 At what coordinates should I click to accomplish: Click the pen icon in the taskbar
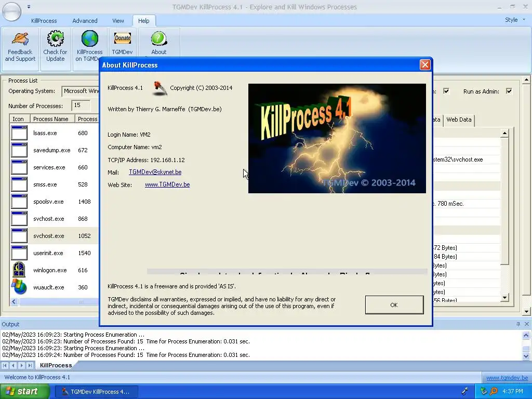click(x=465, y=391)
